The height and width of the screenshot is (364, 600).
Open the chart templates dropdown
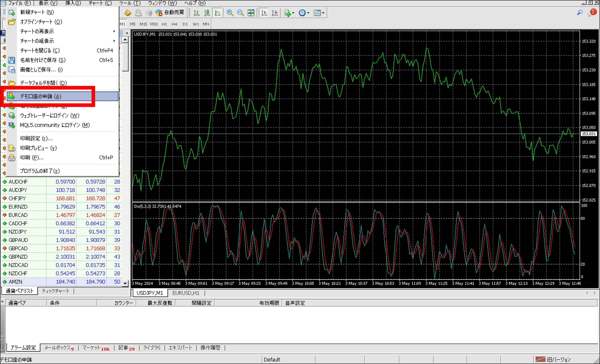tap(318, 13)
